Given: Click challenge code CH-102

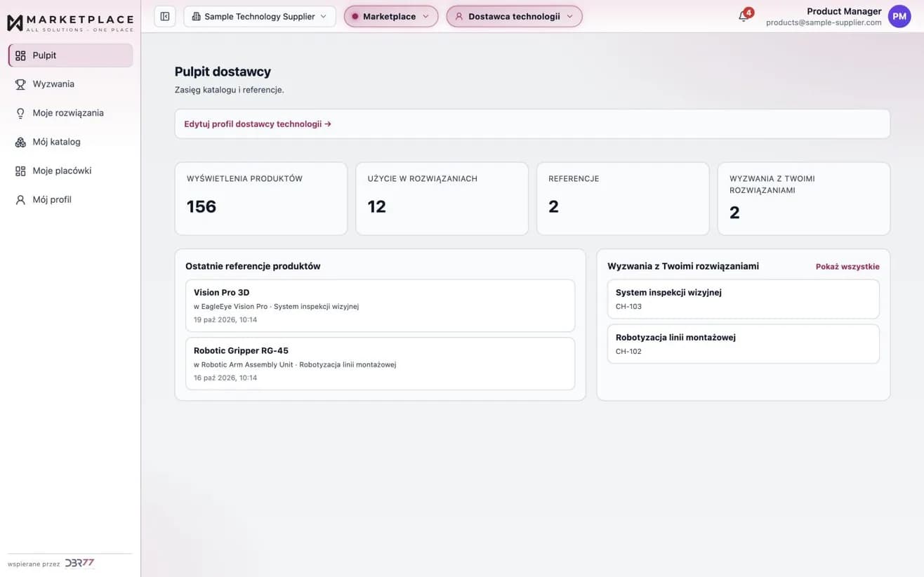Looking at the screenshot, I should pyautogui.click(x=628, y=352).
